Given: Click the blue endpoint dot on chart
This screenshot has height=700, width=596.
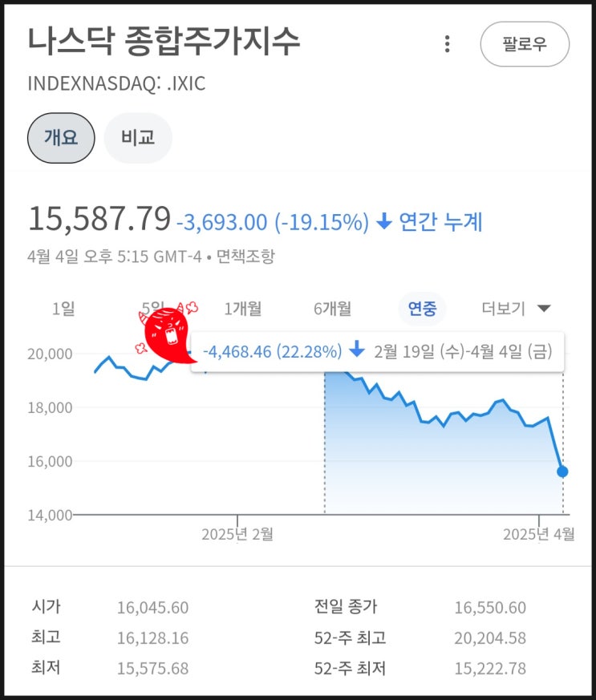Looking at the screenshot, I should click(562, 471).
